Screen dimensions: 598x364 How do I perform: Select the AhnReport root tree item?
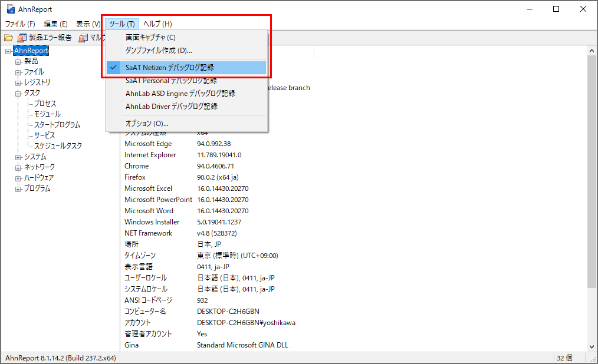point(31,51)
